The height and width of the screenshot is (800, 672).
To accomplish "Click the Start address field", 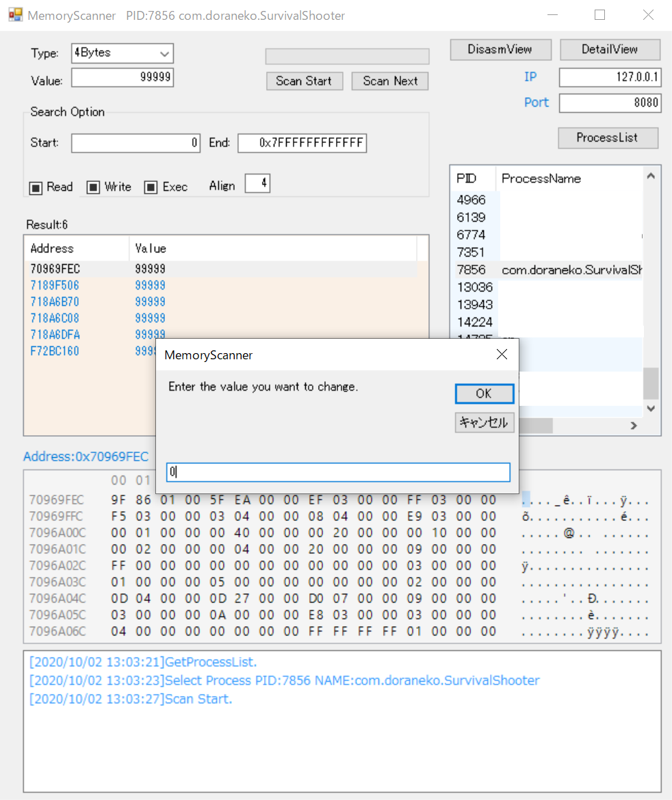I will click(135, 143).
